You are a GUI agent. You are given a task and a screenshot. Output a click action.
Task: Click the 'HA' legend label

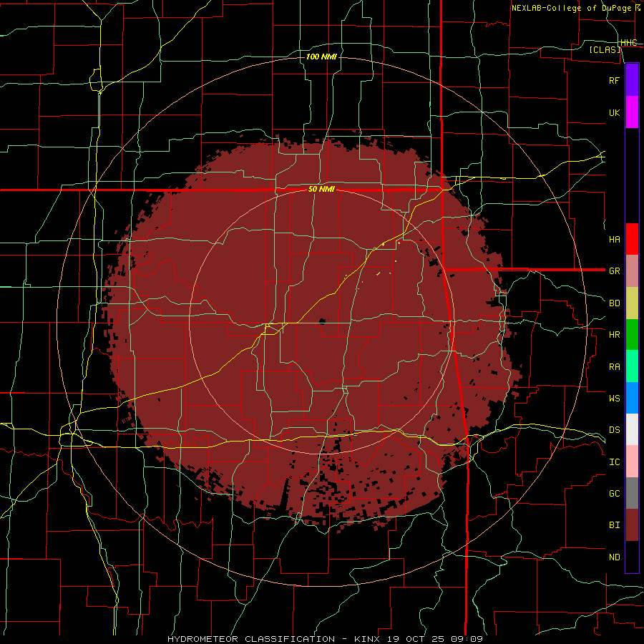(x=615, y=240)
